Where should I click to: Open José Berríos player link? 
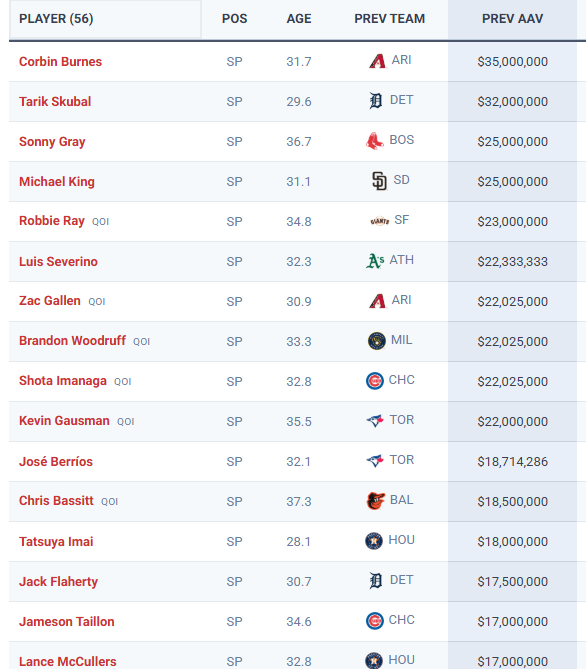(x=55, y=461)
